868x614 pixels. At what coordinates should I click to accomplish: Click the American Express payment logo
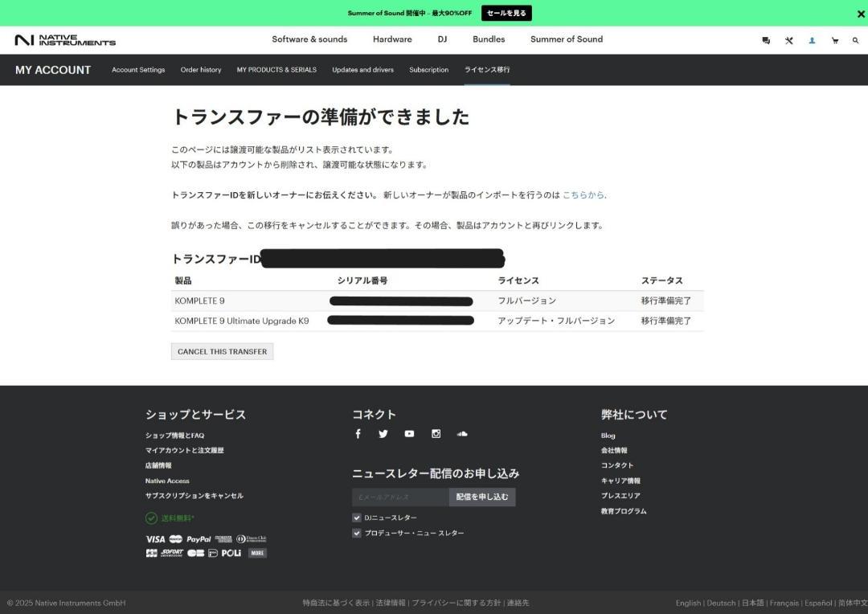point(223,538)
